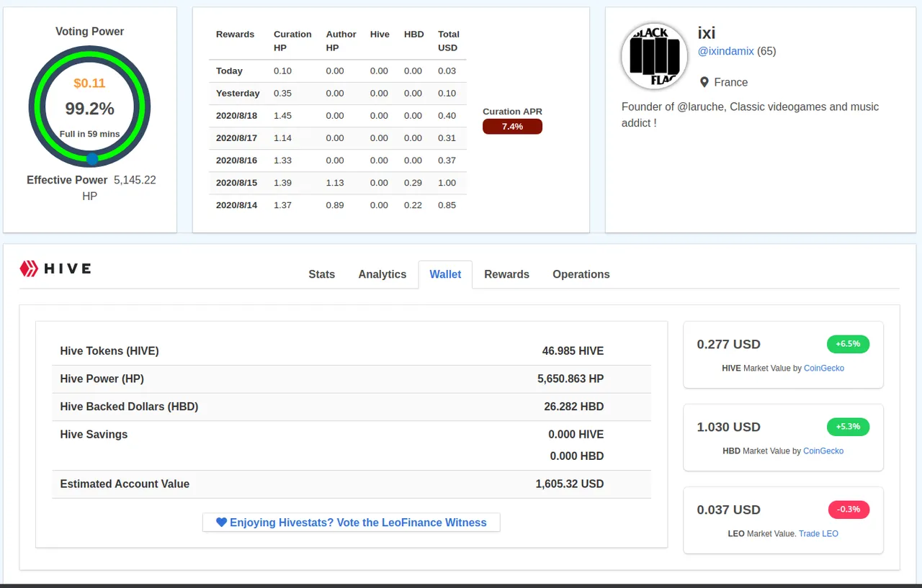The width and height of the screenshot is (922, 588).
Task: Click the 2020/8/18 row date
Action: [x=237, y=115]
